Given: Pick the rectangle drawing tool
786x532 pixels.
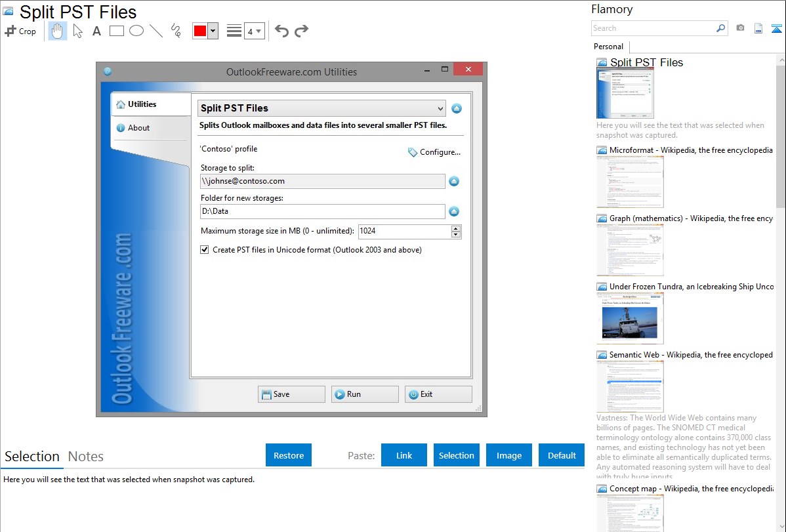Looking at the screenshot, I should click(116, 31).
